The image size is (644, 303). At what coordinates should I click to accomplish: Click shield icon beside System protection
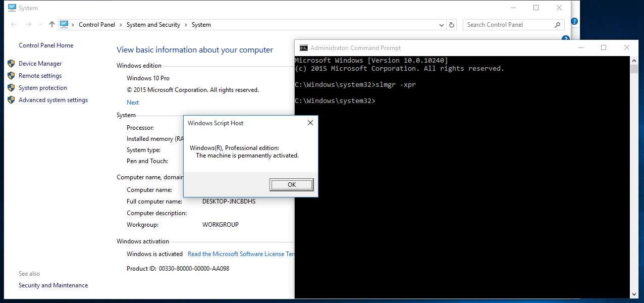[11, 88]
